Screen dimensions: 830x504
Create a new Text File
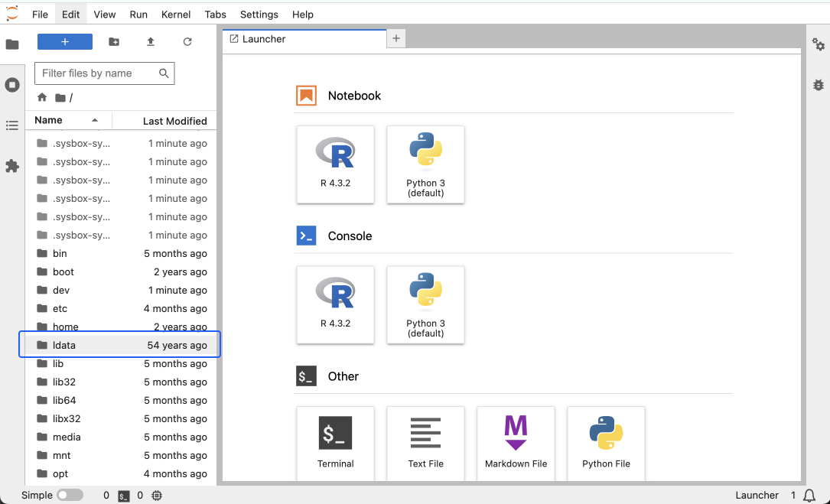pyautogui.click(x=425, y=444)
